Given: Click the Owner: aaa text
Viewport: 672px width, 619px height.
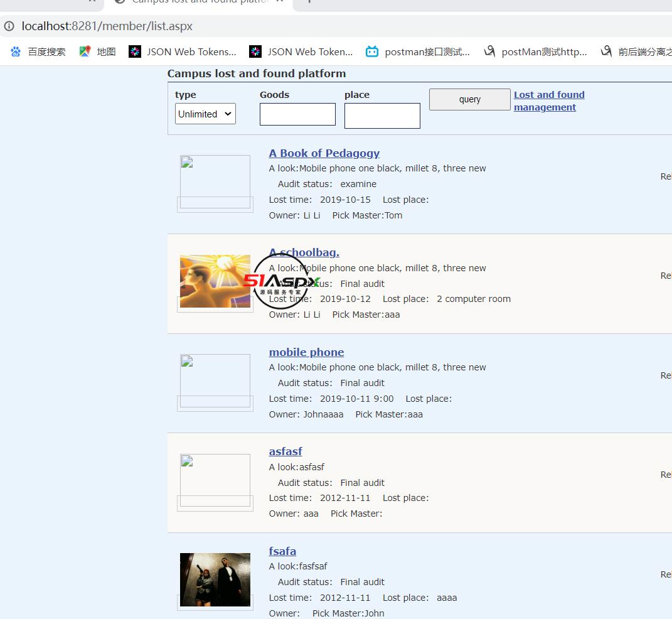Looking at the screenshot, I should (294, 514).
